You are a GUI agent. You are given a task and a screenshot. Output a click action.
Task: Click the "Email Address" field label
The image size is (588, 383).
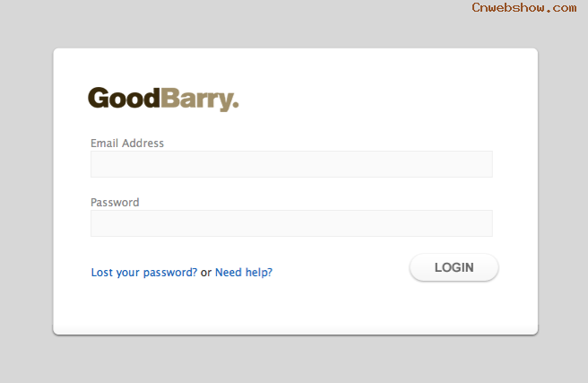(127, 143)
